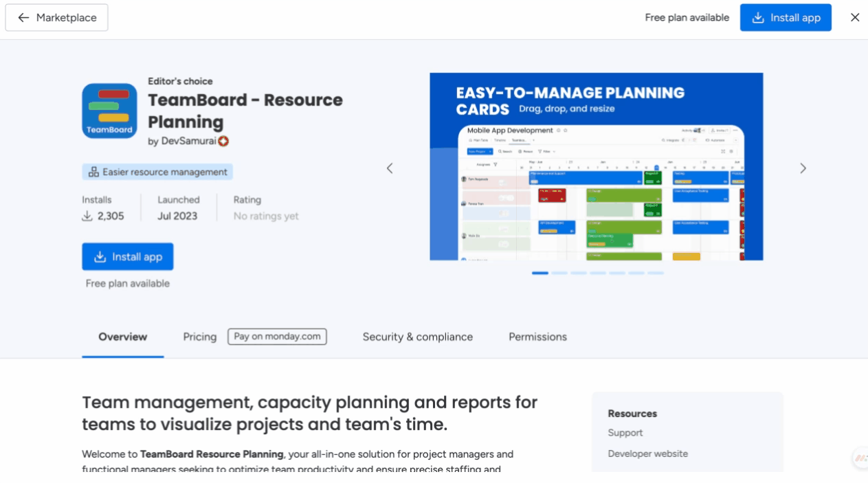Click the top-right Install app button
The image size is (868, 483).
(x=786, y=18)
